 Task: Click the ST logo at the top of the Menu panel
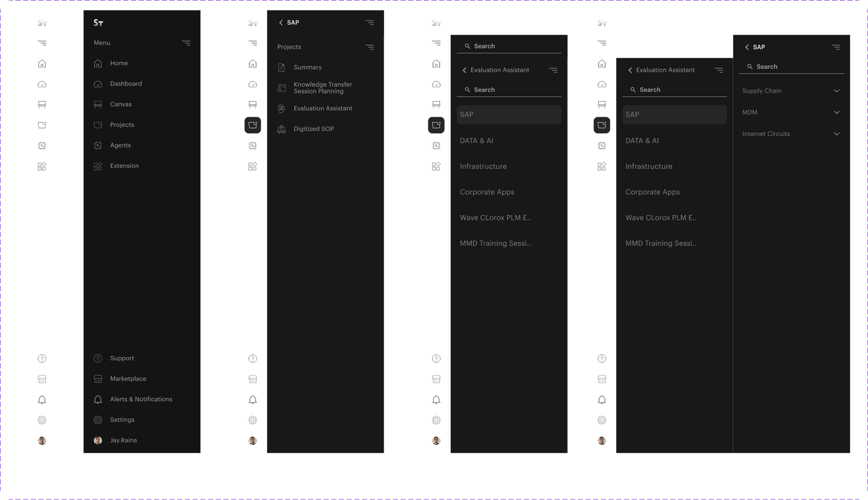(x=99, y=22)
